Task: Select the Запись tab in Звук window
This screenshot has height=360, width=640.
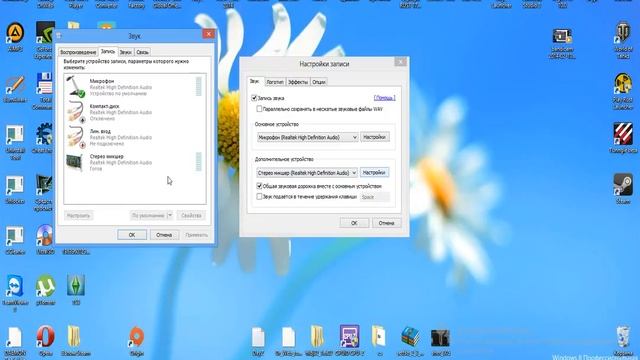Action: tap(108, 51)
